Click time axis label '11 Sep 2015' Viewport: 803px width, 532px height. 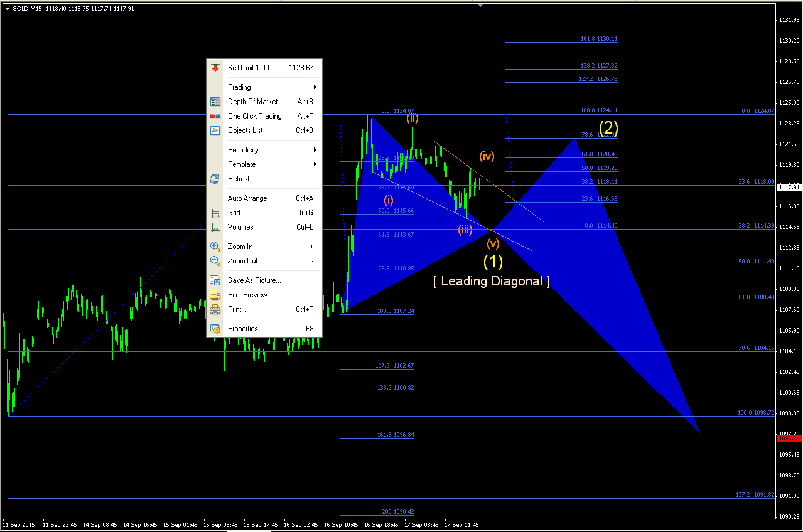(x=19, y=524)
